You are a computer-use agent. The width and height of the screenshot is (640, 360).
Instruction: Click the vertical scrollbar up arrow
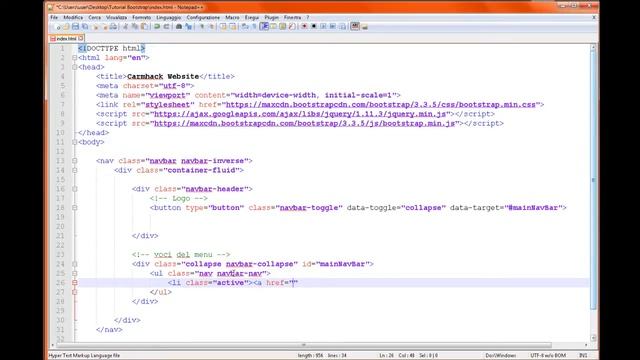(x=593, y=48)
